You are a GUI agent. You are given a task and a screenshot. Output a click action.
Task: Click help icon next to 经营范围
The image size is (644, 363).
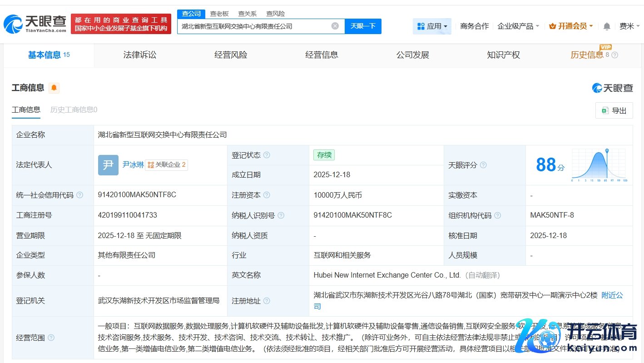51,338
